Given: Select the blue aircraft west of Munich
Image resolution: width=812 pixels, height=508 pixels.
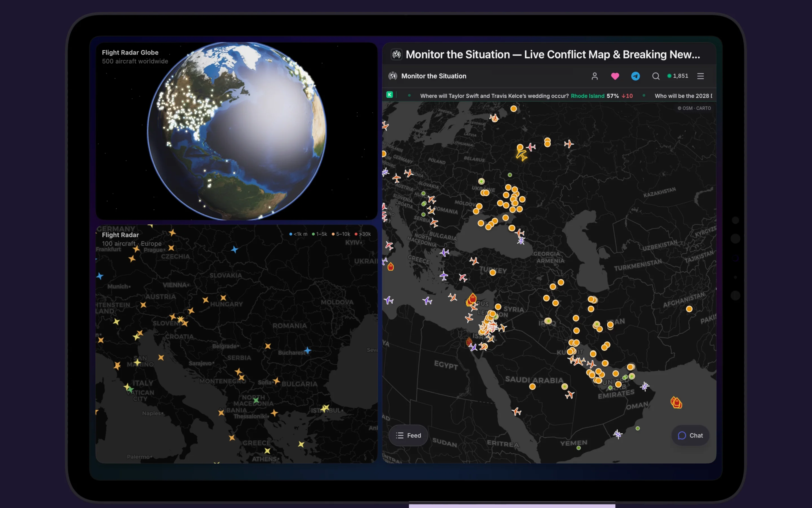Looking at the screenshot, I should click(x=100, y=276).
